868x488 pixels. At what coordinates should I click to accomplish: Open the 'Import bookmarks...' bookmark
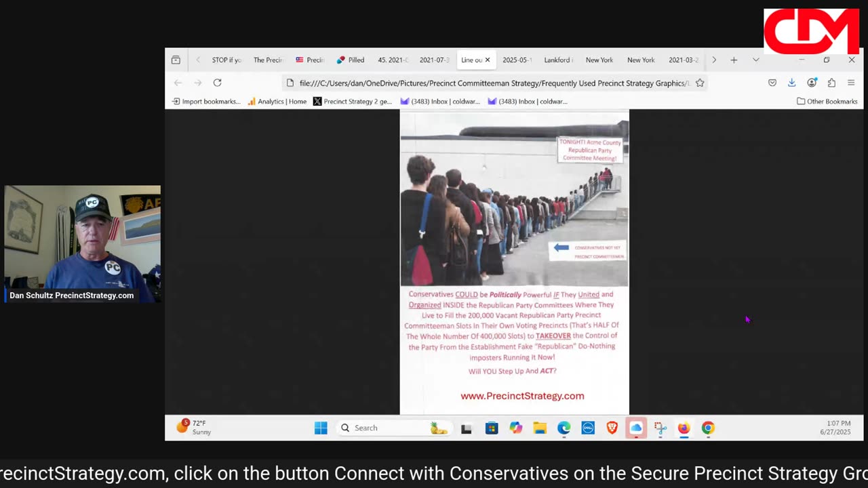(x=206, y=102)
